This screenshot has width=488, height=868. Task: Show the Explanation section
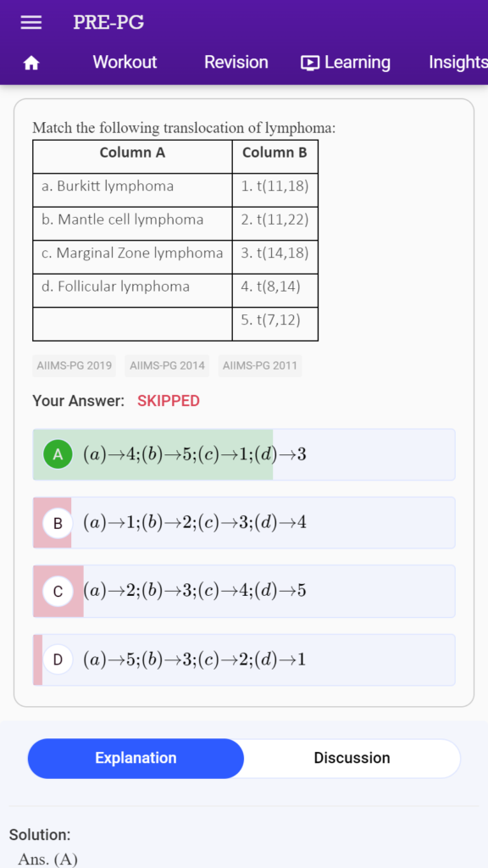click(136, 758)
